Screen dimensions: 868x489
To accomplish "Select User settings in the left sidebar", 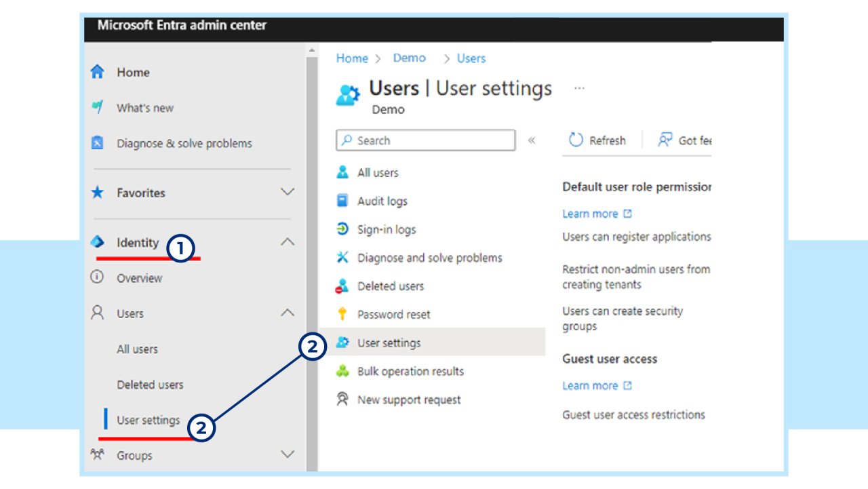I will tap(148, 420).
